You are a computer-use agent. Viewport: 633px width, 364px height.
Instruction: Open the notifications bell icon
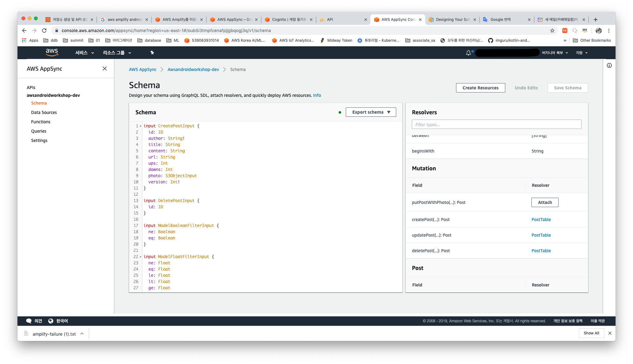point(468,53)
